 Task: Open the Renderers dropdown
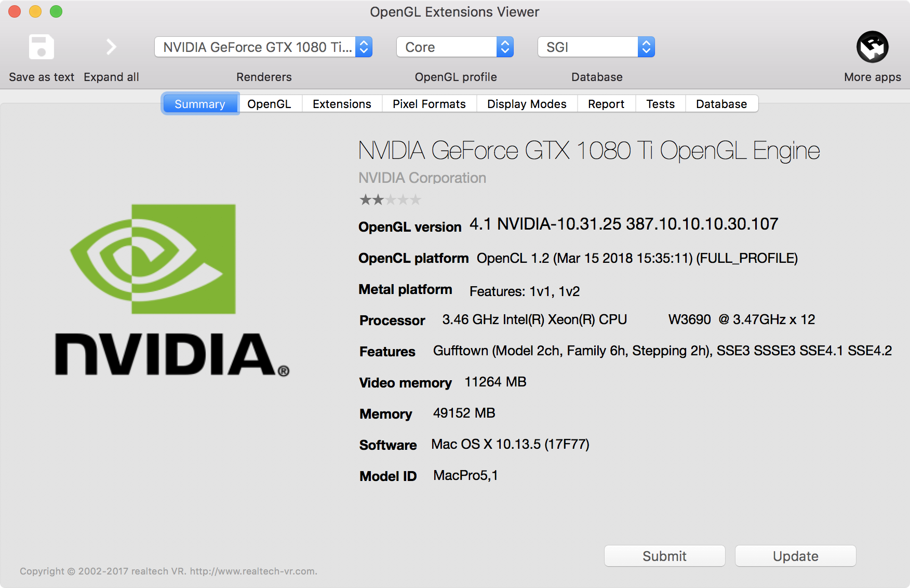(263, 47)
